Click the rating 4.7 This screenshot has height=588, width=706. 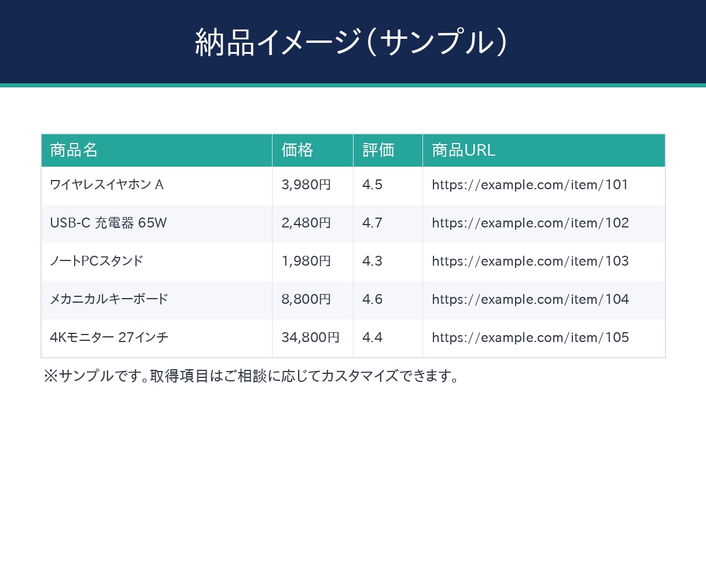373,223
